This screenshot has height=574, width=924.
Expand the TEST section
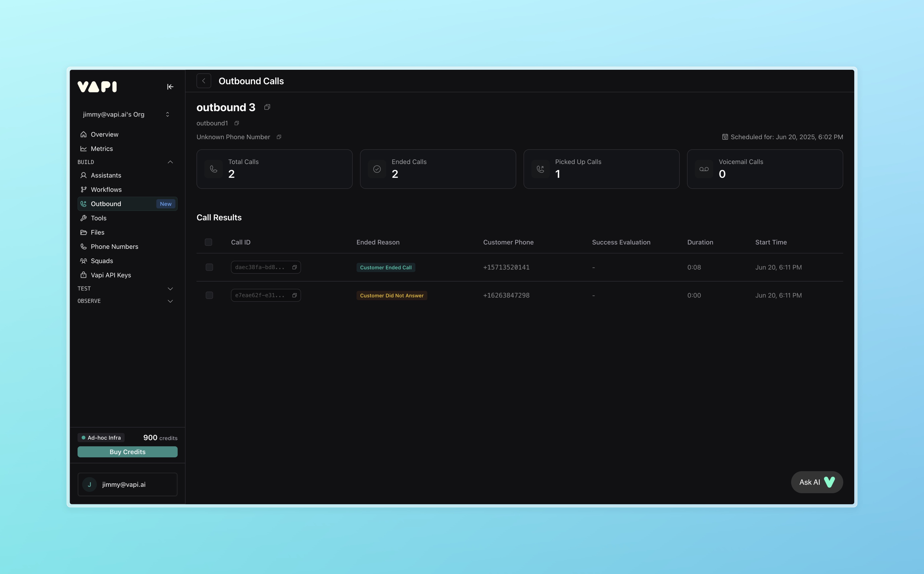coord(170,288)
